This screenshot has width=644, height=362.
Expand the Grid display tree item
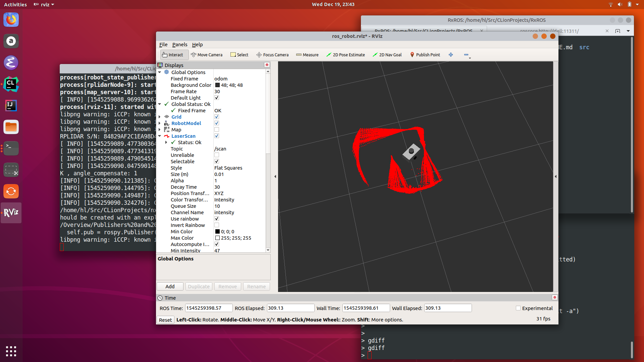[x=160, y=117]
